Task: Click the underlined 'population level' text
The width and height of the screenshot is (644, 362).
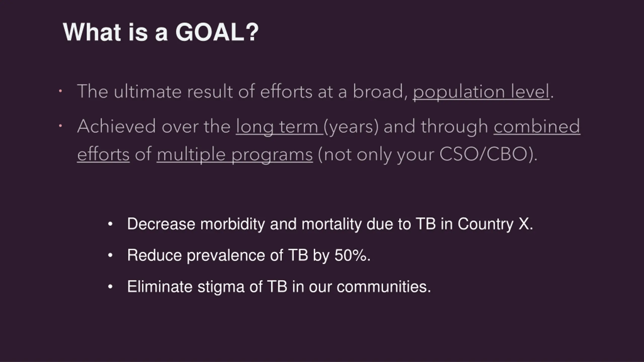Action: pyautogui.click(x=481, y=92)
